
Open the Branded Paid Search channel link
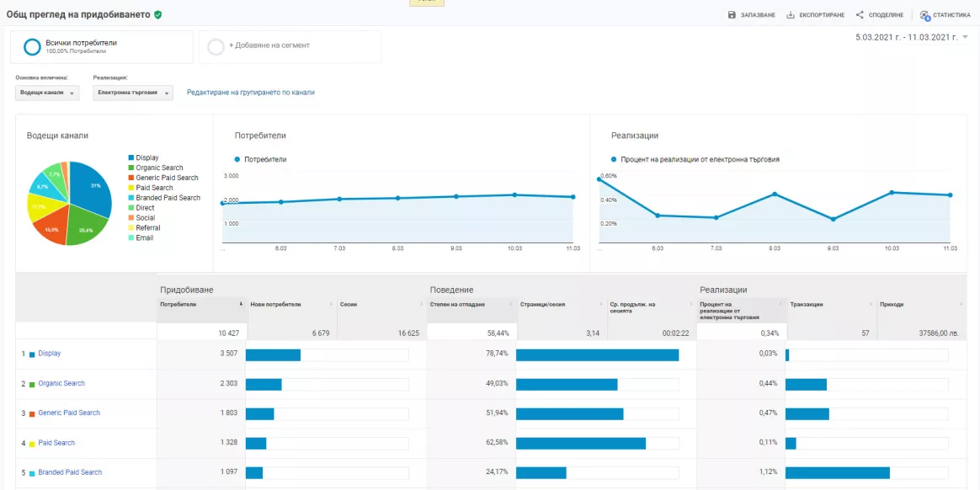pyautogui.click(x=70, y=472)
